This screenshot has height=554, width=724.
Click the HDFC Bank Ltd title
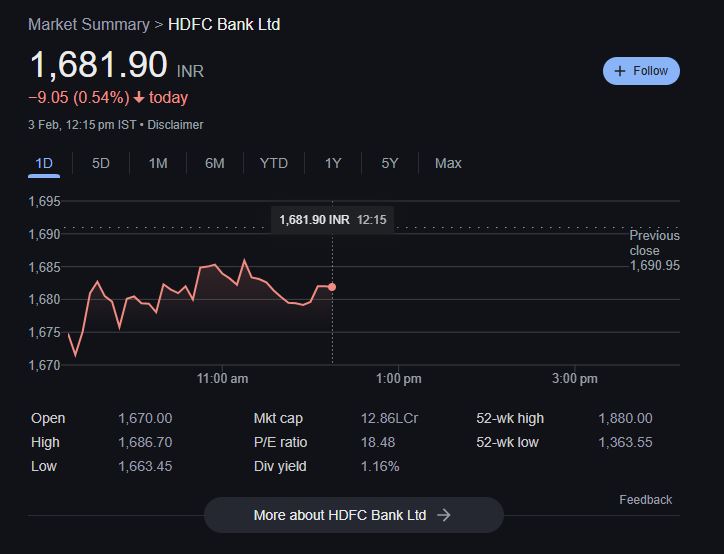(224, 24)
